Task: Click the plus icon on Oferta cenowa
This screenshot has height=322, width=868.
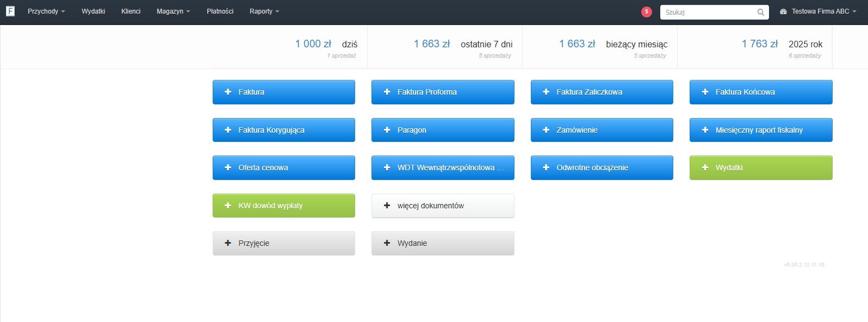Action: [228, 168]
